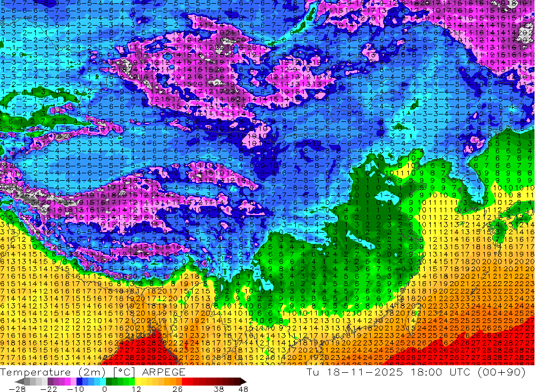
Task: Click the '-28' legend label
Action: coord(17,389)
